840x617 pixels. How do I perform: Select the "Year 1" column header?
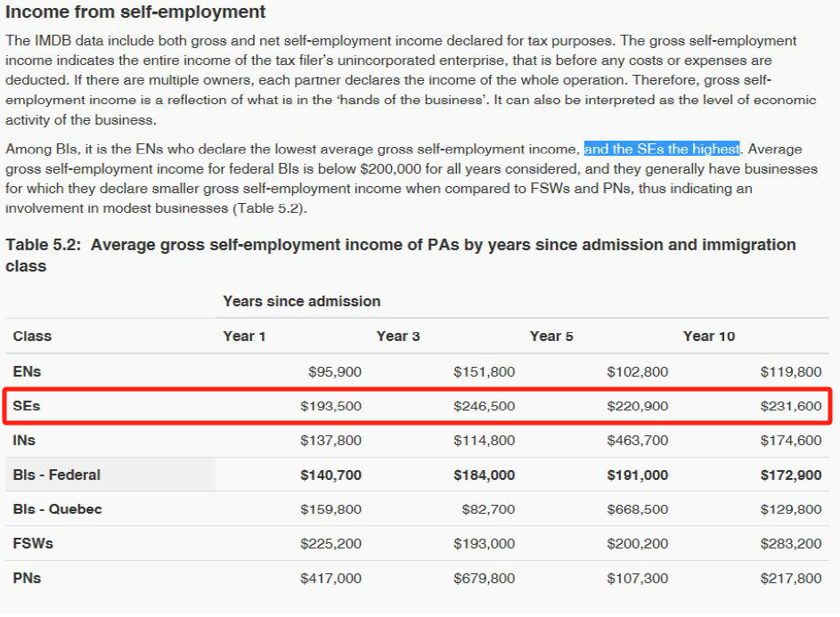[244, 336]
